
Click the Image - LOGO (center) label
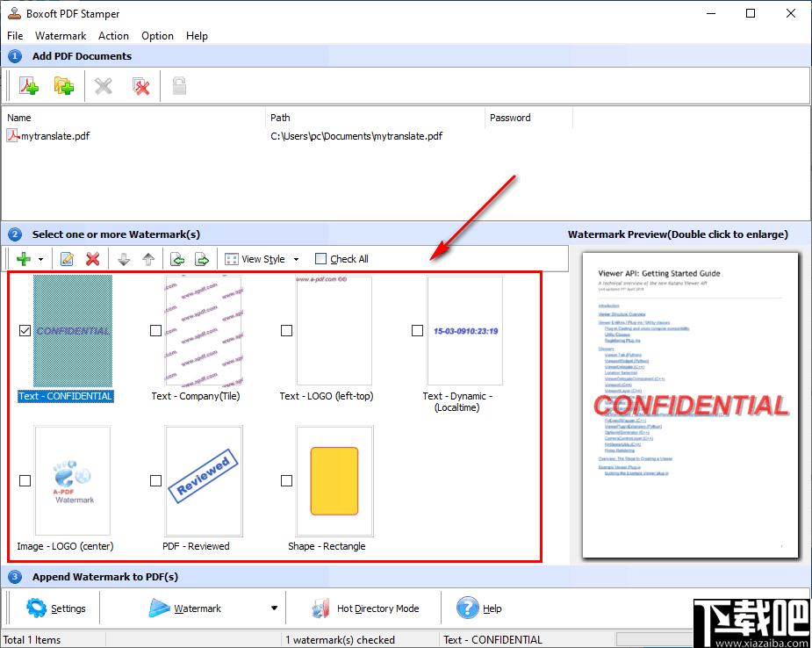65,546
